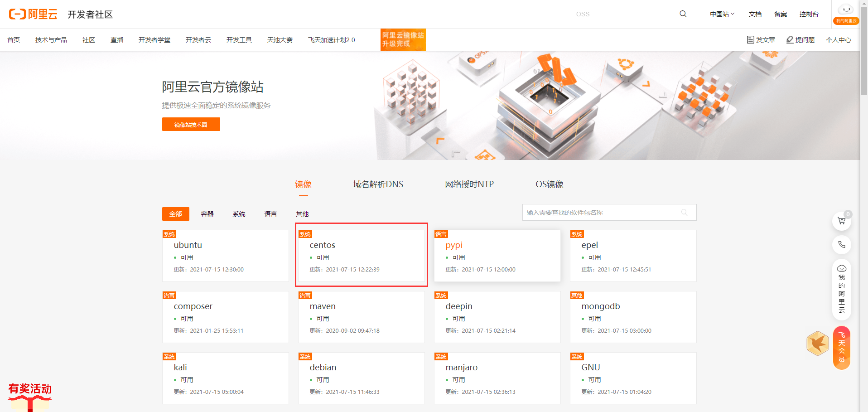Open 首页 in the navigation bar

click(x=14, y=40)
